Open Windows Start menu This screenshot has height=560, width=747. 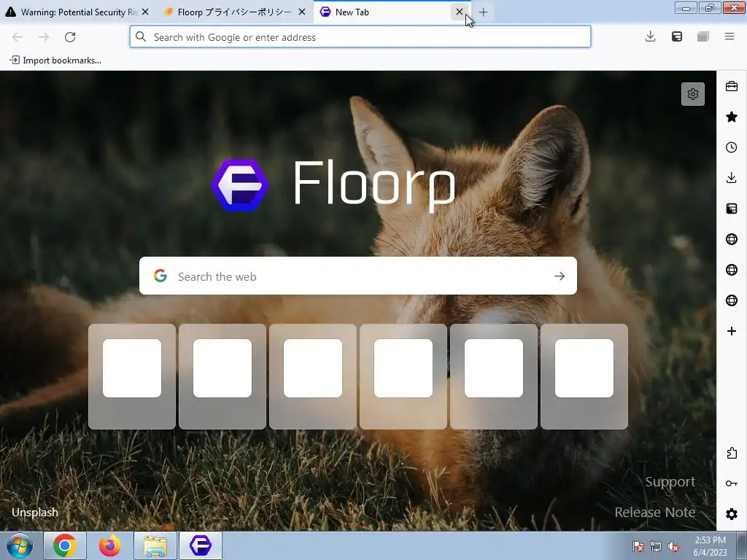tap(19, 545)
